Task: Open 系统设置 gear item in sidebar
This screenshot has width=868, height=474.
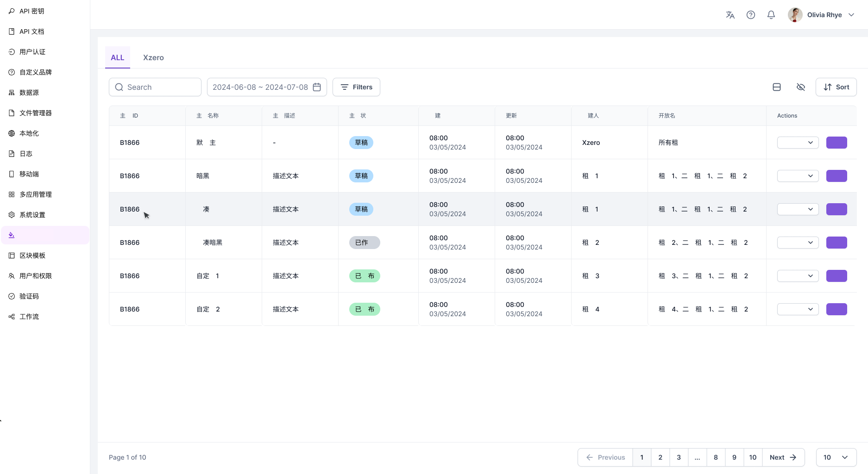Action: [45, 215]
